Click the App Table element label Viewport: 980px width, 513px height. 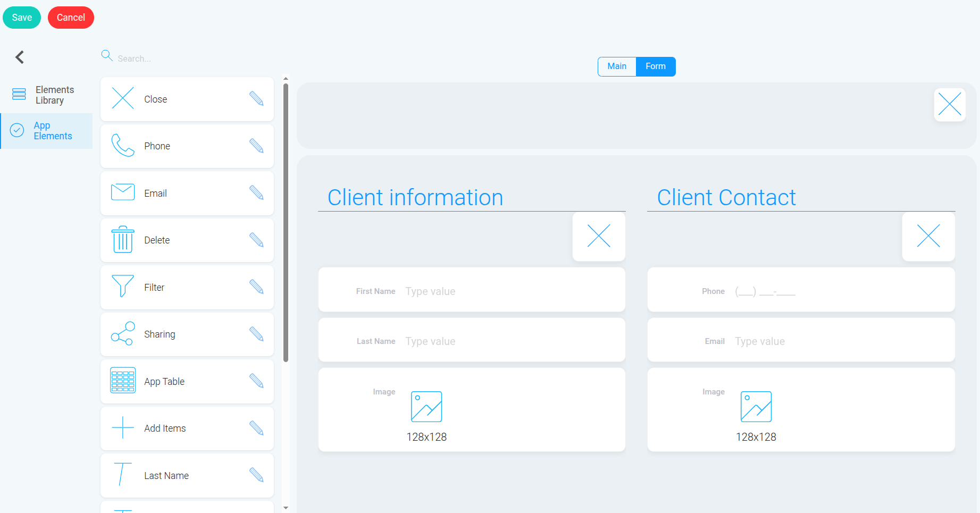[164, 382]
